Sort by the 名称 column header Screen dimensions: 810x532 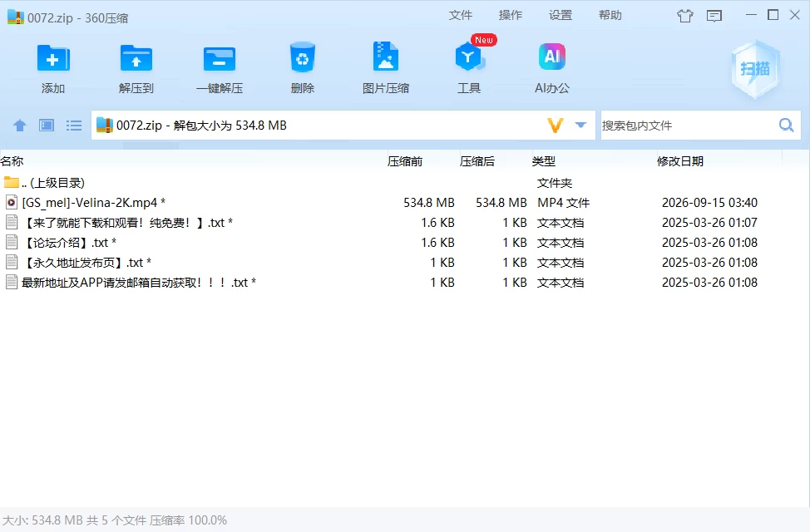[x=12, y=161]
